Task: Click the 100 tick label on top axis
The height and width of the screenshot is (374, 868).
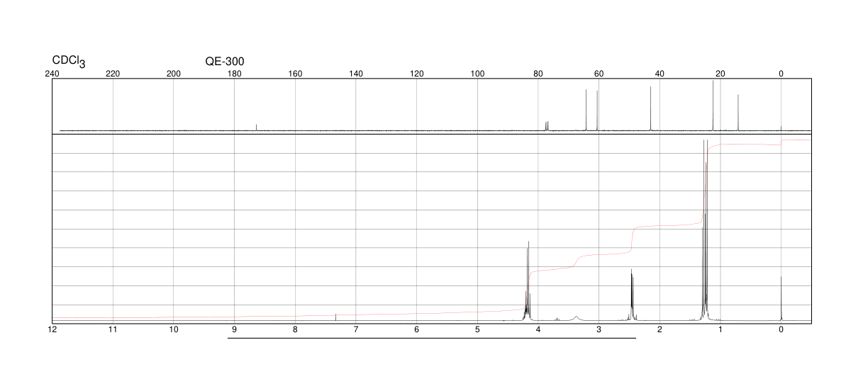Action: [477, 74]
